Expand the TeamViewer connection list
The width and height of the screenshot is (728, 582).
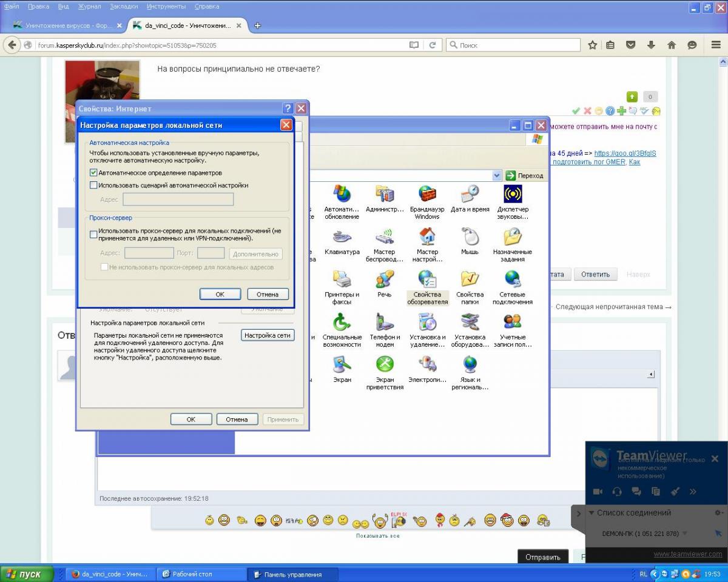591,513
